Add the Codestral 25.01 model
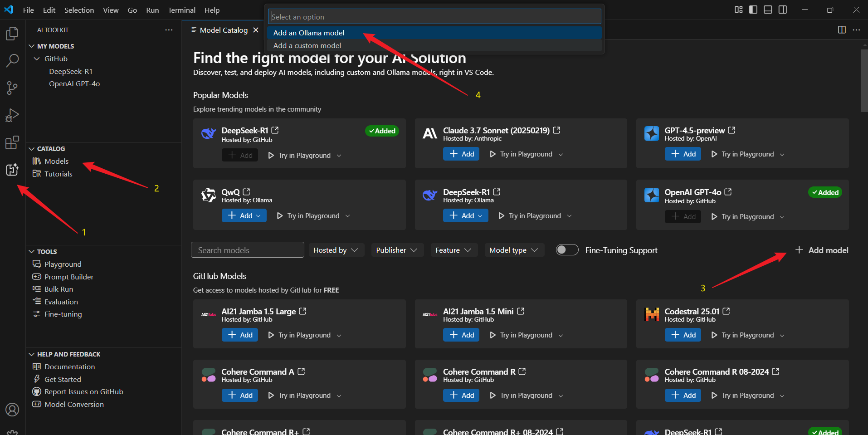Image resolution: width=868 pixels, height=435 pixels. [683, 335]
